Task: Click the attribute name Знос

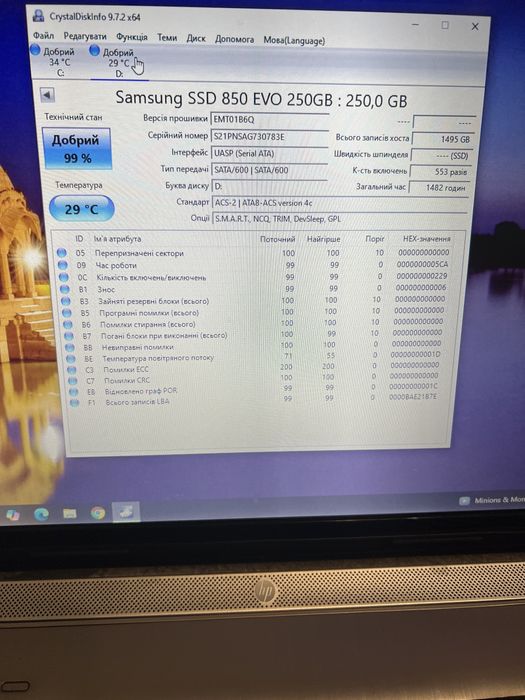Action: pos(106,289)
